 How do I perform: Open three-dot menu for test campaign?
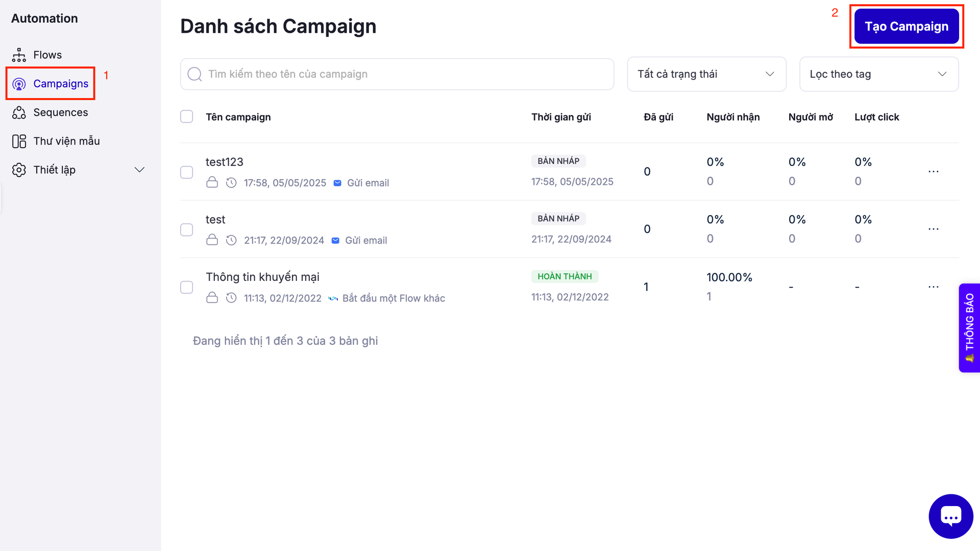(x=933, y=229)
